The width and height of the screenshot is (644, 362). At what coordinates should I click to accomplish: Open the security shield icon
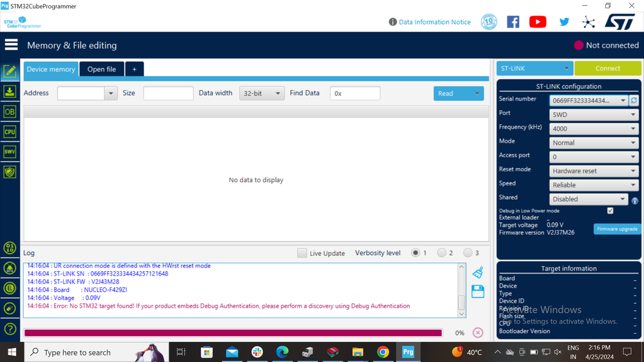[10, 172]
